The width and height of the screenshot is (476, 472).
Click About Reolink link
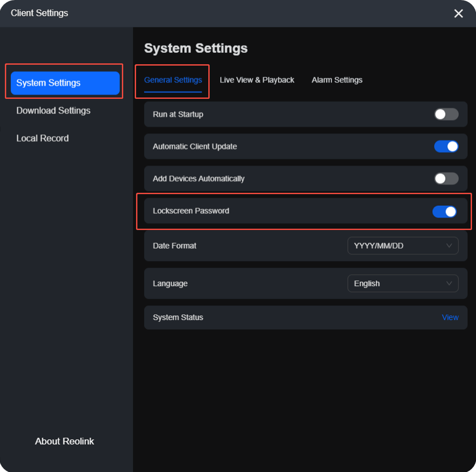(64, 441)
